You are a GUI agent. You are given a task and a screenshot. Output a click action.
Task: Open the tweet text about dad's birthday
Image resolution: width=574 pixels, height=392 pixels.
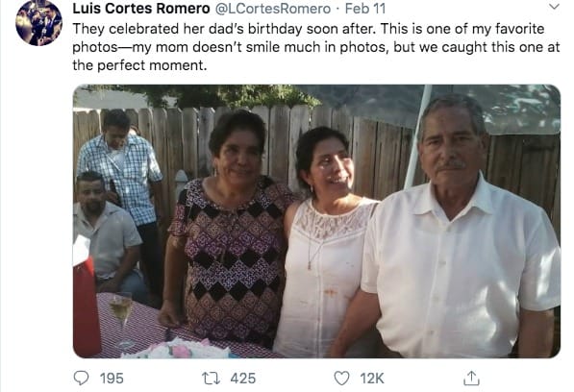point(316,47)
